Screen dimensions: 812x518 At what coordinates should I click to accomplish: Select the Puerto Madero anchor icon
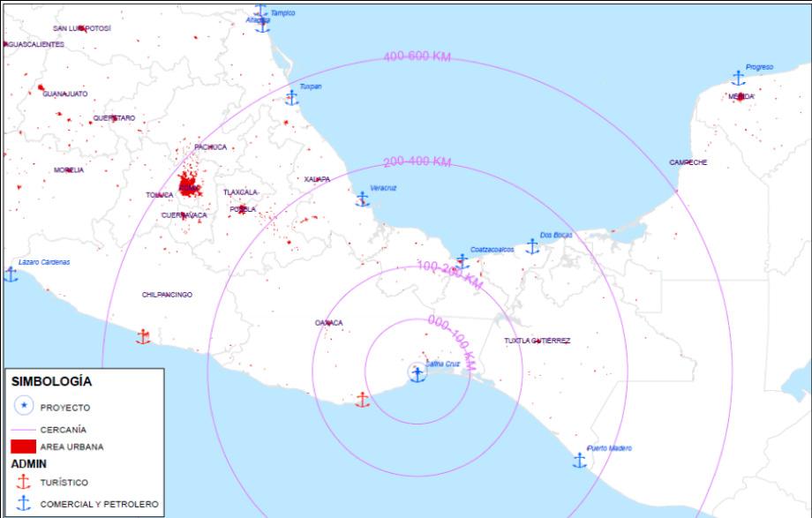(580, 460)
